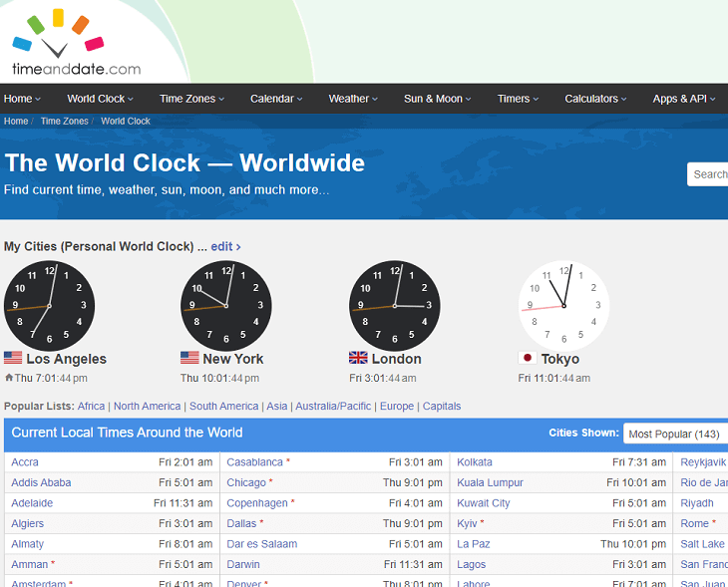Open the Casablanca city link
728x587 pixels.
[254, 462]
